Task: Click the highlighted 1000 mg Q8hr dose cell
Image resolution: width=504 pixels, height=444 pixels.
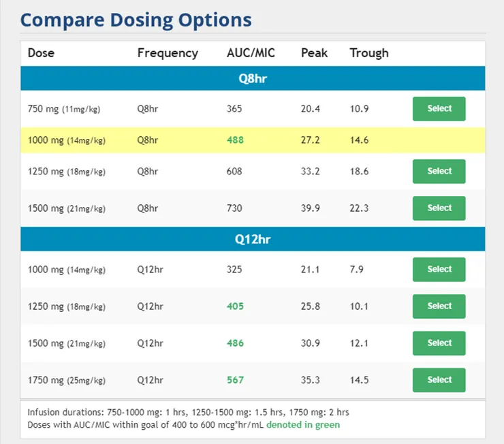Action: 67,140
